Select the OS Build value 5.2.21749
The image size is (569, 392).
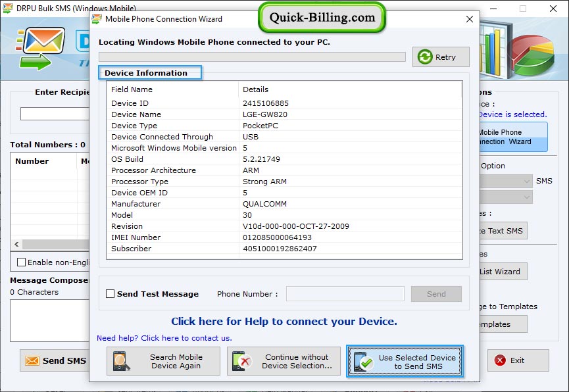coord(261,159)
